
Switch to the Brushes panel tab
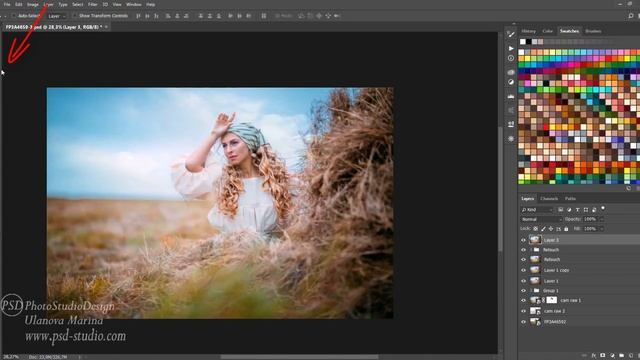tap(593, 31)
